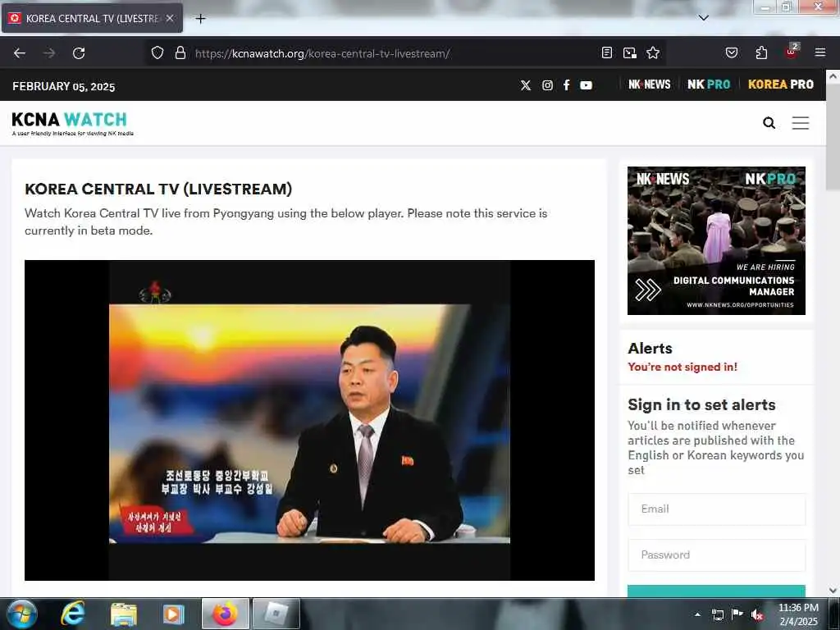Open the Firefox hamburger application menu
Image resolution: width=840 pixels, height=630 pixels.
point(820,52)
